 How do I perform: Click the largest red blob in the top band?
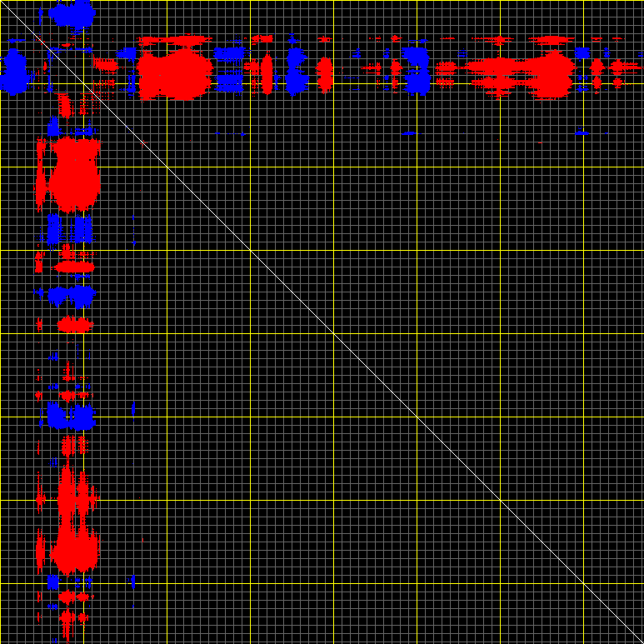pyautogui.click(x=175, y=75)
